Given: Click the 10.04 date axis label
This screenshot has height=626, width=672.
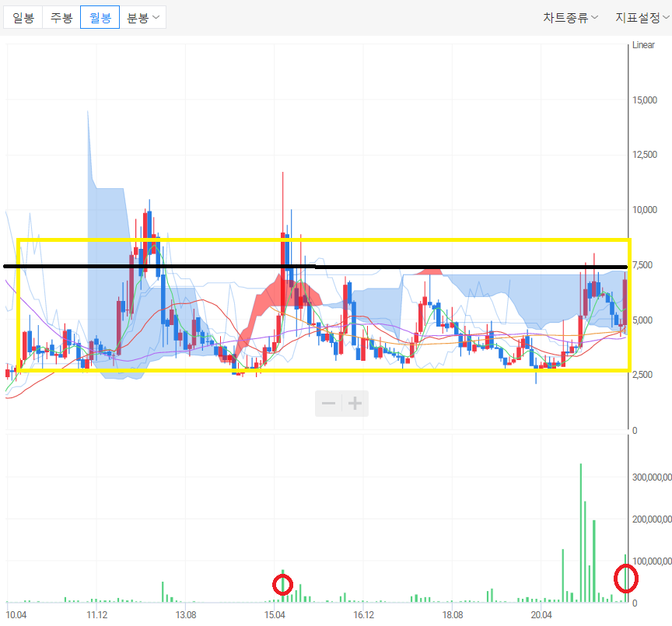Looking at the screenshot, I should 16,615.
